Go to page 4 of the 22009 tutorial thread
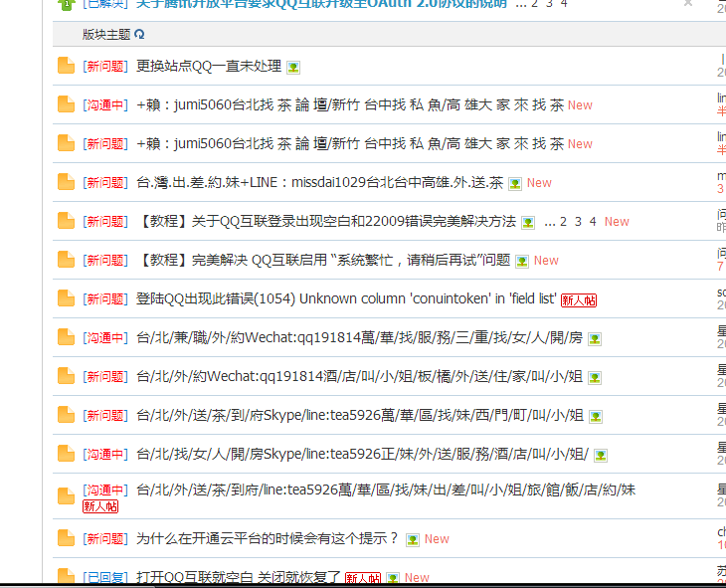726x588 pixels. pyautogui.click(x=593, y=222)
